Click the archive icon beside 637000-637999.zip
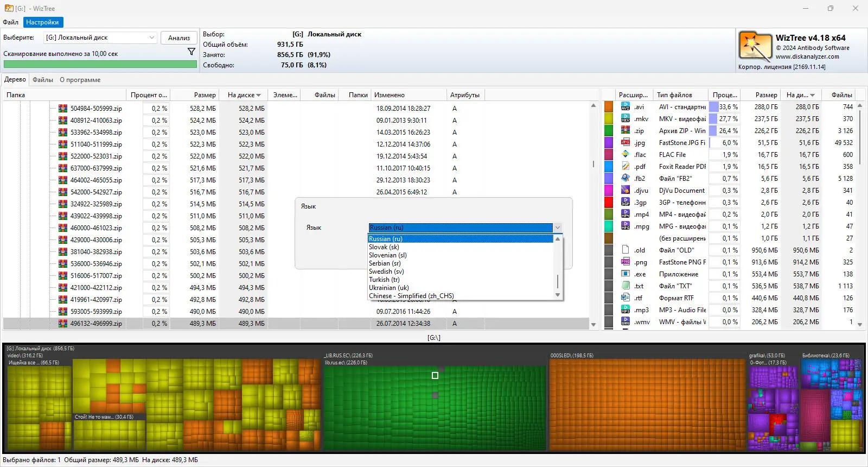Screen dimensions: 868x467 click(x=63, y=168)
